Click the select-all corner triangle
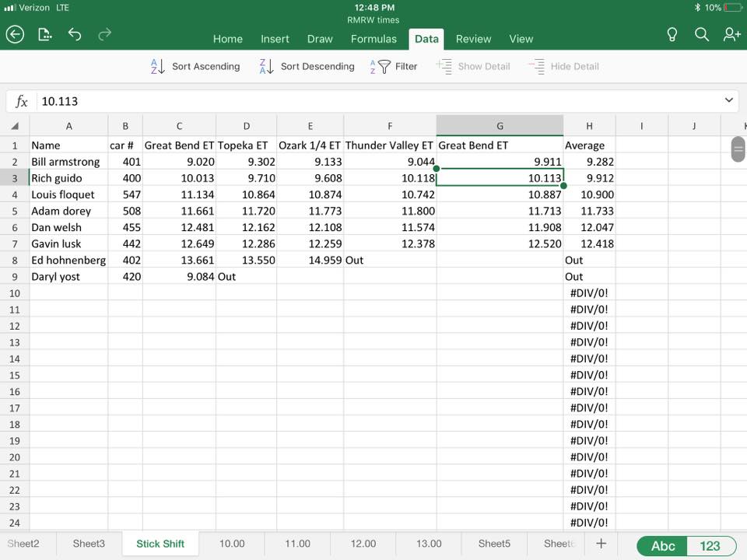747x560 pixels. pyautogui.click(x=15, y=126)
